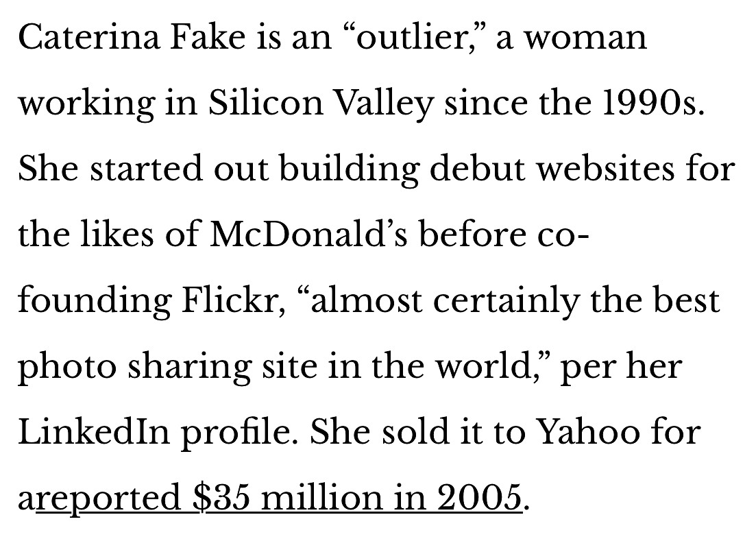Open the "reported $35 million in 2005" link
The image size is (756, 539).
pos(278,496)
